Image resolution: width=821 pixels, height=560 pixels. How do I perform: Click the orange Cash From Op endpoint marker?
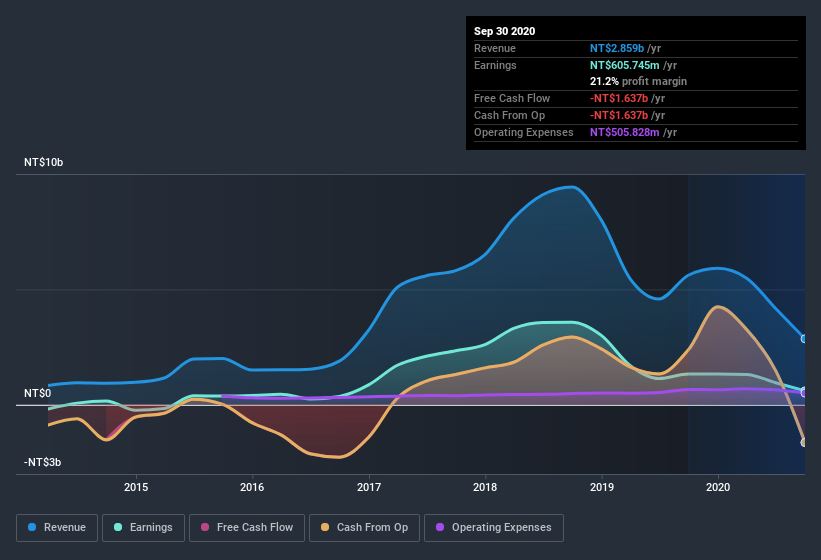(804, 443)
